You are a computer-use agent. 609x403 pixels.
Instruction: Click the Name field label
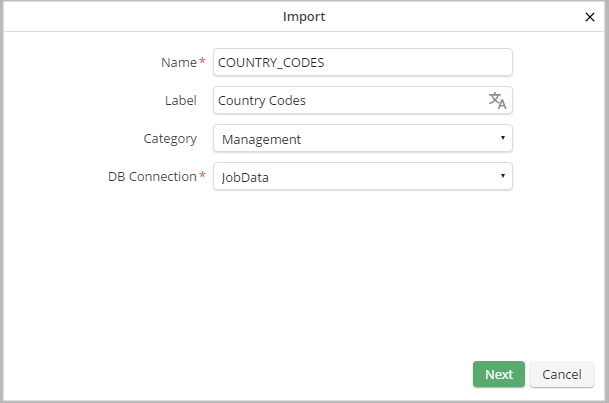click(179, 63)
